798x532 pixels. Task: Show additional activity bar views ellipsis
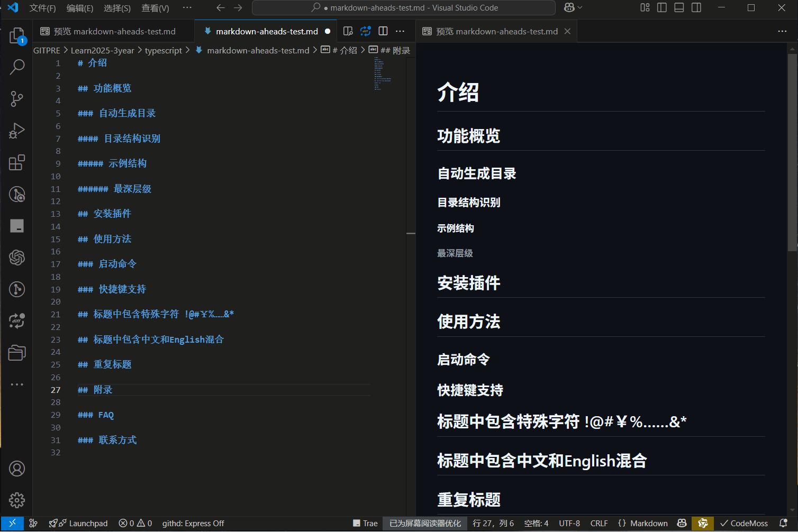point(17,384)
